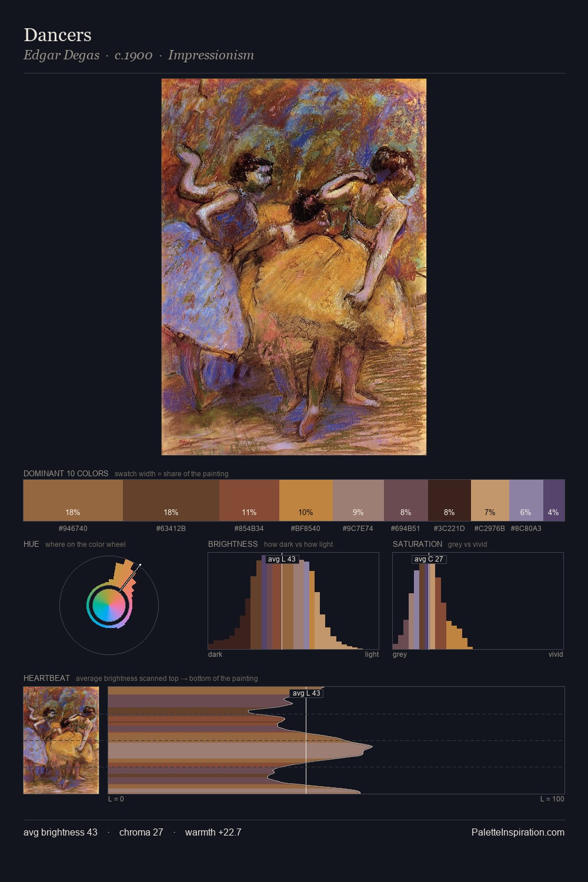Click the hex code text #8C80A3
The image size is (588, 882).
pyautogui.click(x=526, y=529)
